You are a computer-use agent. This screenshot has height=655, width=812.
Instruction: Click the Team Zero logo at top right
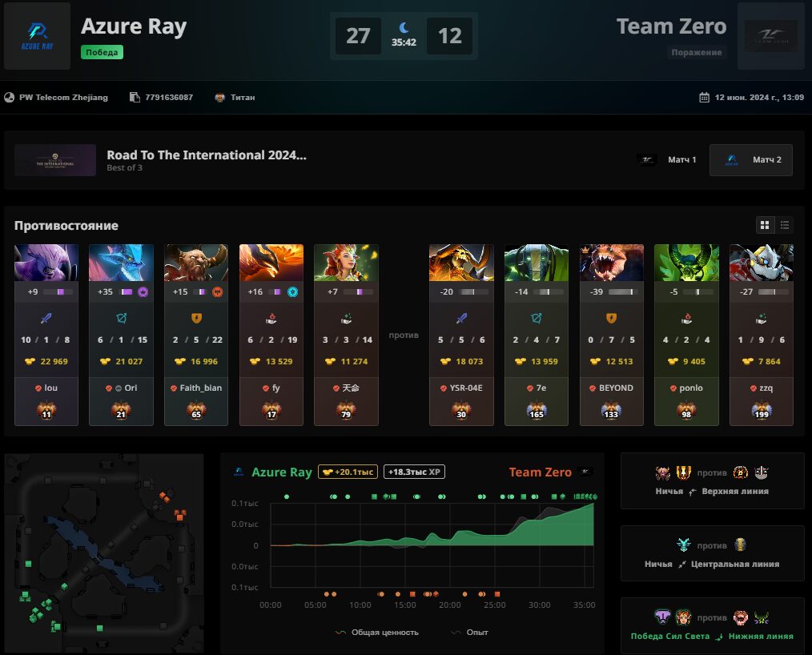tap(770, 36)
